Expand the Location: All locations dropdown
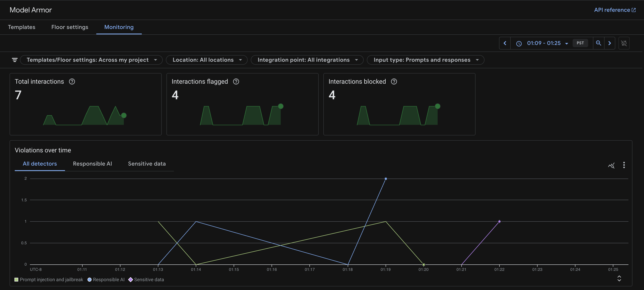 click(x=207, y=60)
